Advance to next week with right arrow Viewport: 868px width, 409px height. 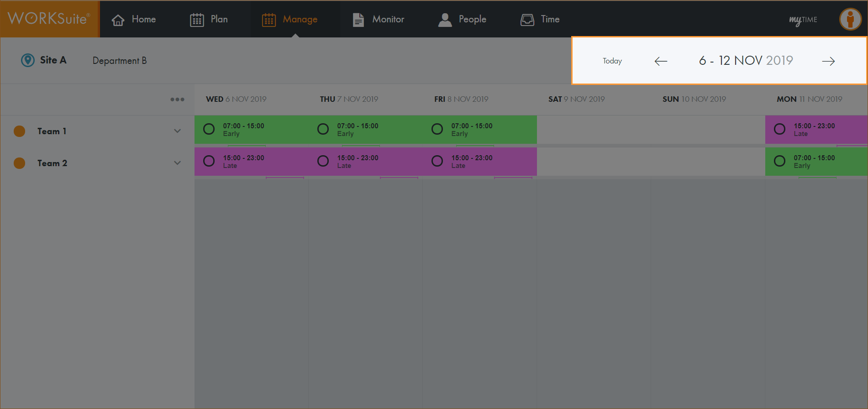click(828, 61)
